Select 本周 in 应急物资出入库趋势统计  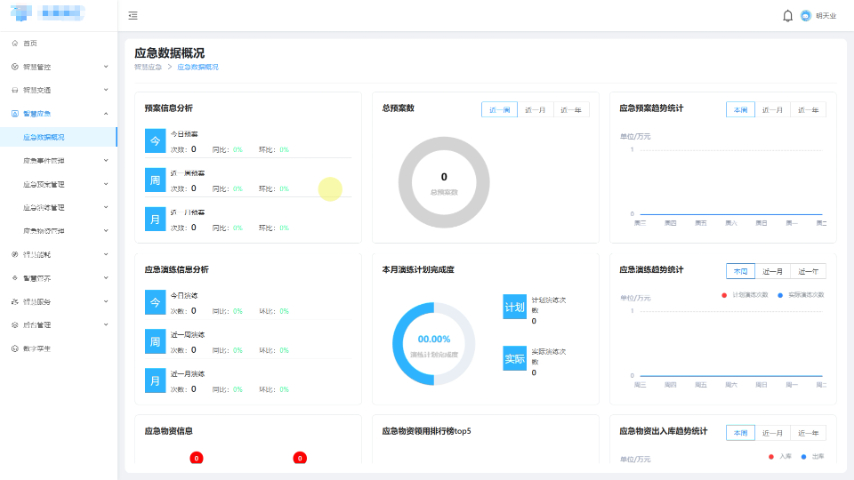coord(740,433)
